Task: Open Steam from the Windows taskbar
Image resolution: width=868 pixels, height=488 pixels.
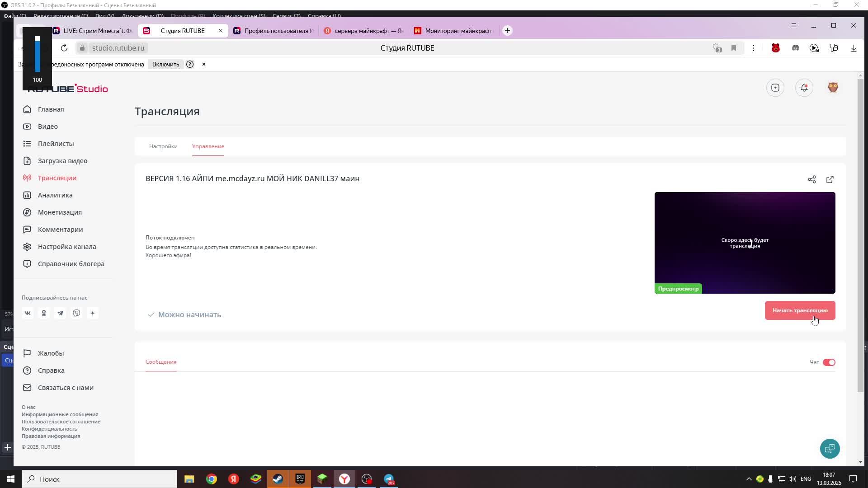Action: [x=278, y=479]
